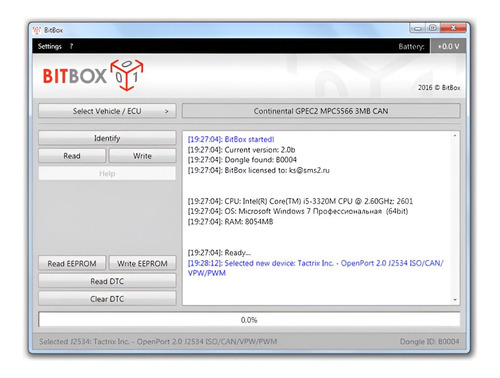Click the 'Ready...' log line
This screenshot has width=500, height=378.
219,252
